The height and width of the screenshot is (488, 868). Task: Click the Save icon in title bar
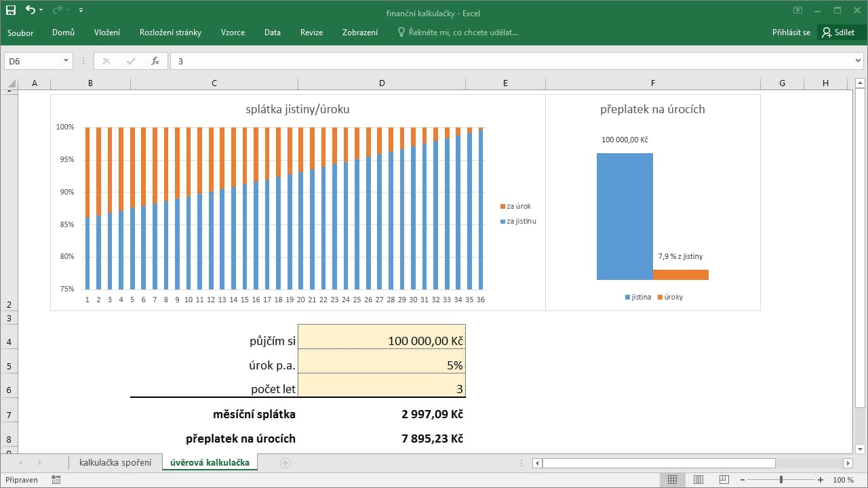pos(11,10)
